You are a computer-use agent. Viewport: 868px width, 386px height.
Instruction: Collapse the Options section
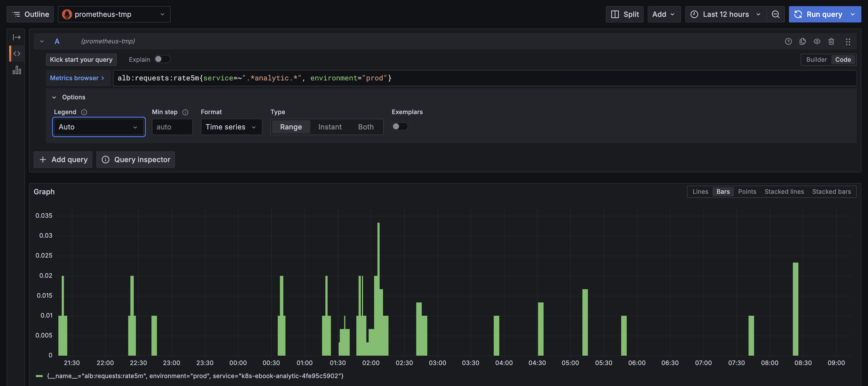[54, 97]
